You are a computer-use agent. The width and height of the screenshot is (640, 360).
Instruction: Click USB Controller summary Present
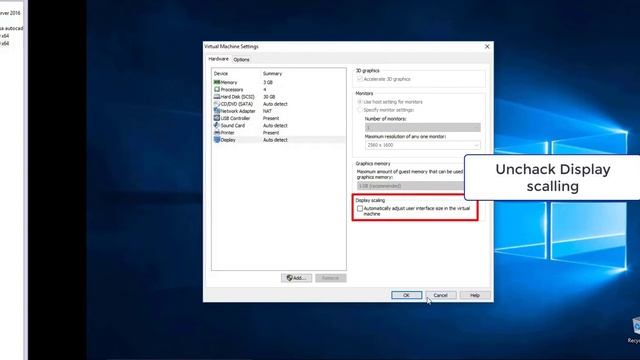click(271, 118)
